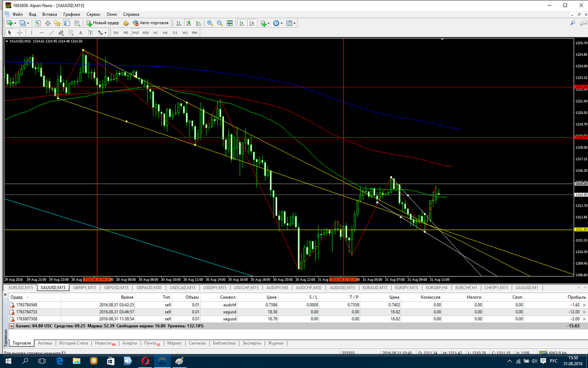Select the M30 timeframe button
Image resolution: width=588 pixels, height=368 pixels.
pyautogui.click(x=146, y=32)
